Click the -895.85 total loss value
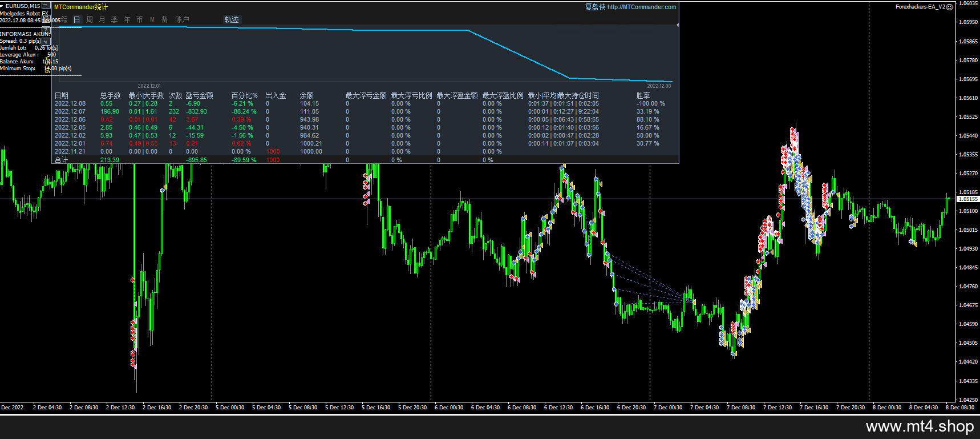Image resolution: width=980 pixels, height=439 pixels. point(197,160)
